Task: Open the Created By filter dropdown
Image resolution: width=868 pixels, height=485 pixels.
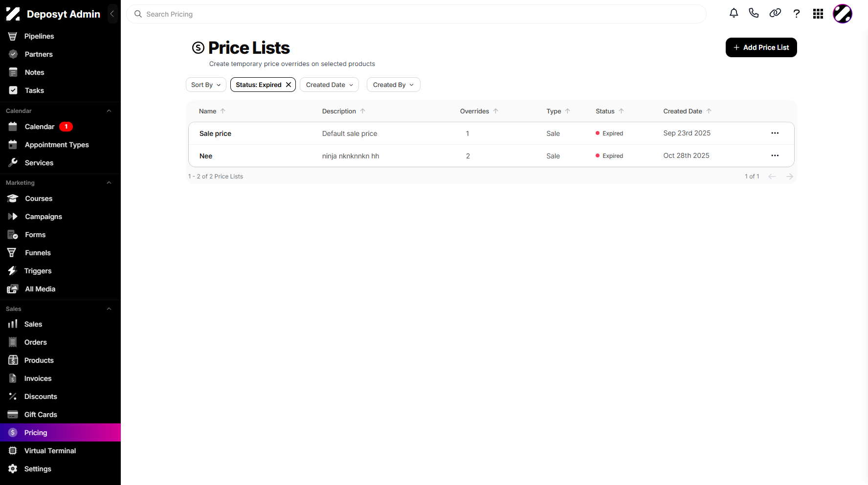Action: pos(393,85)
